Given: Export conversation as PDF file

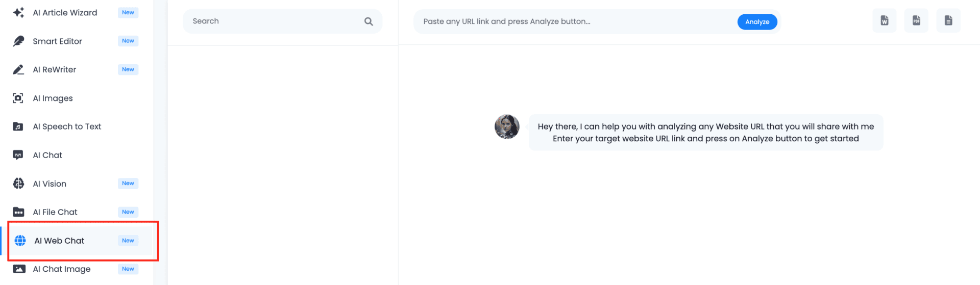Looking at the screenshot, I should point(916,21).
